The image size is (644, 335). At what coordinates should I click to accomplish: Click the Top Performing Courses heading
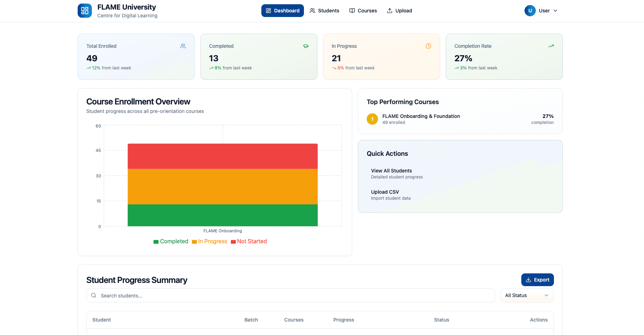(403, 102)
